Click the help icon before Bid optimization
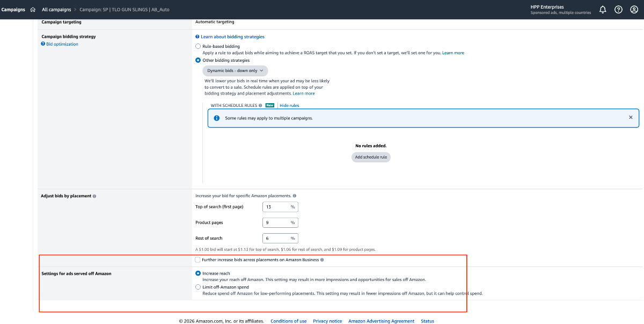644x324 pixels. pyautogui.click(x=43, y=44)
